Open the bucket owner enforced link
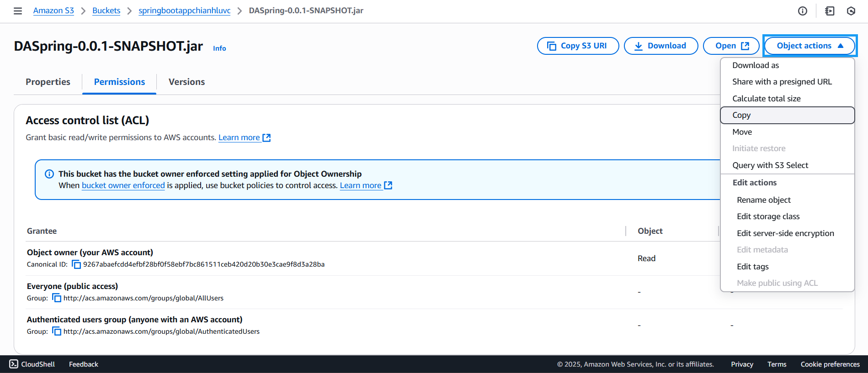868x373 pixels. point(123,185)
